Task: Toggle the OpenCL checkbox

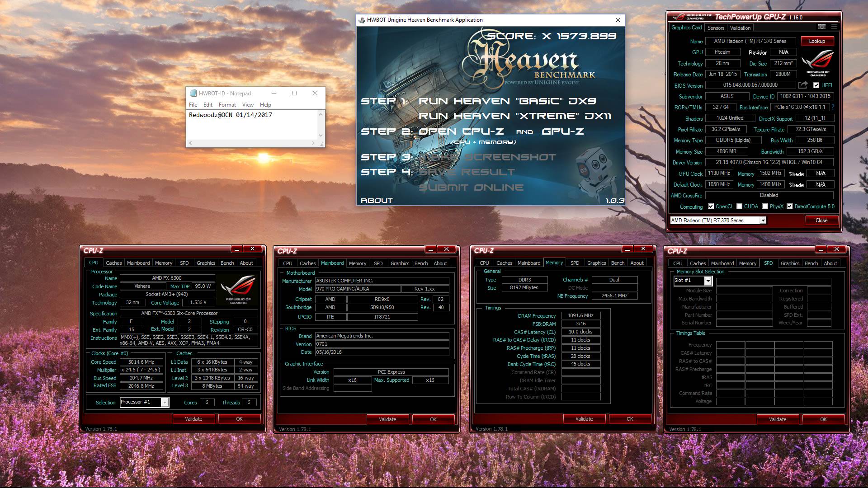Action: (711, 206)
